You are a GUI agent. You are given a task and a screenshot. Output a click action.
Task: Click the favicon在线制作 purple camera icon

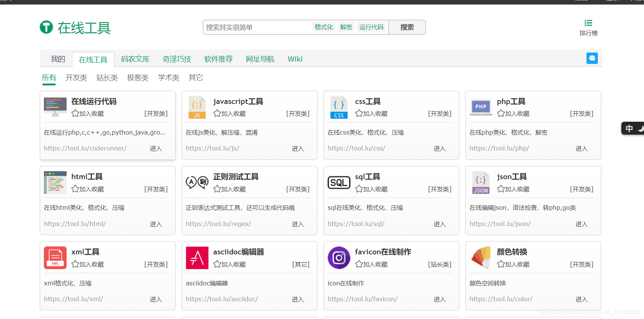point(339,258)
